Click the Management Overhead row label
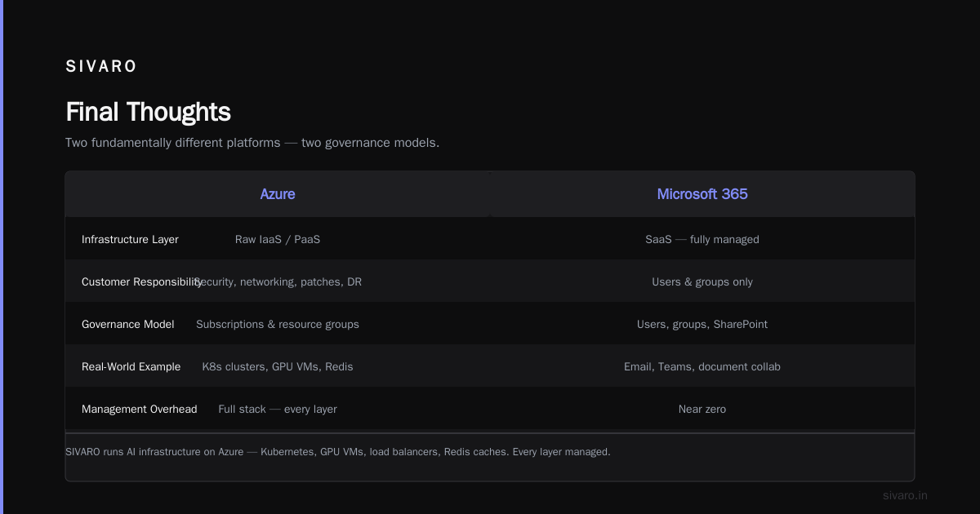 pyautogui.click(x=140, y=409)
